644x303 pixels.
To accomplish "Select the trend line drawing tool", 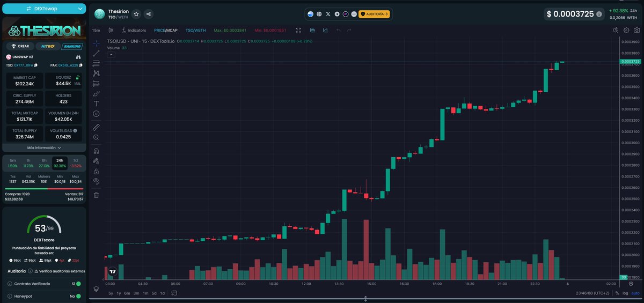I will [x=96, y=53].
